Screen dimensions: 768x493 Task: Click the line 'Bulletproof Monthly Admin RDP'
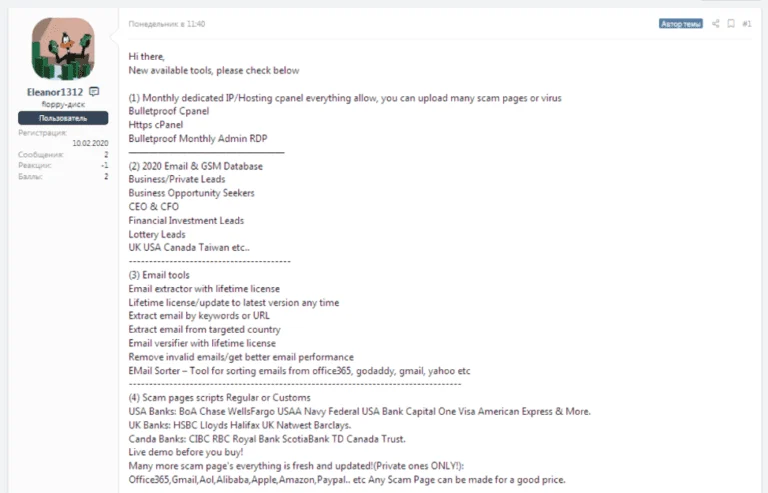[198, 139]
